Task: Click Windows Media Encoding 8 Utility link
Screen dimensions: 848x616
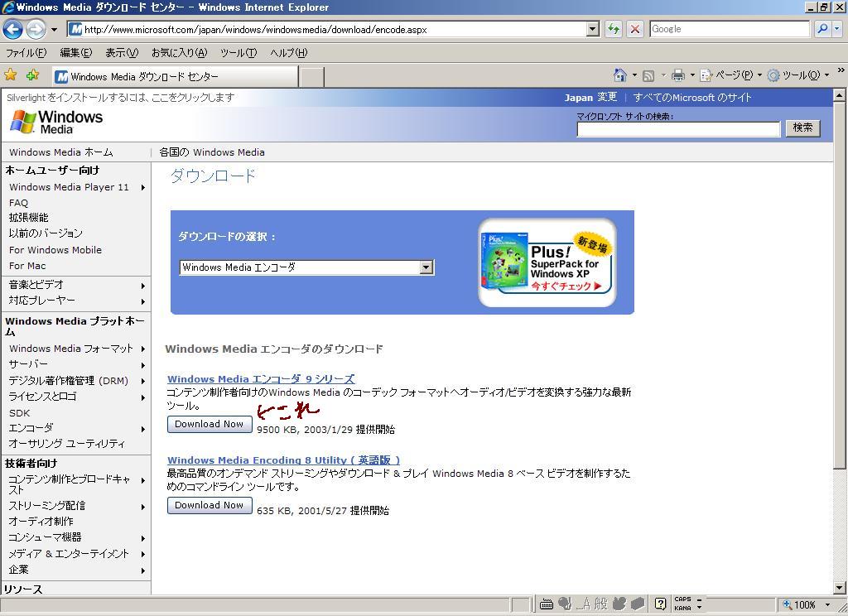Action: click(283, 460)
